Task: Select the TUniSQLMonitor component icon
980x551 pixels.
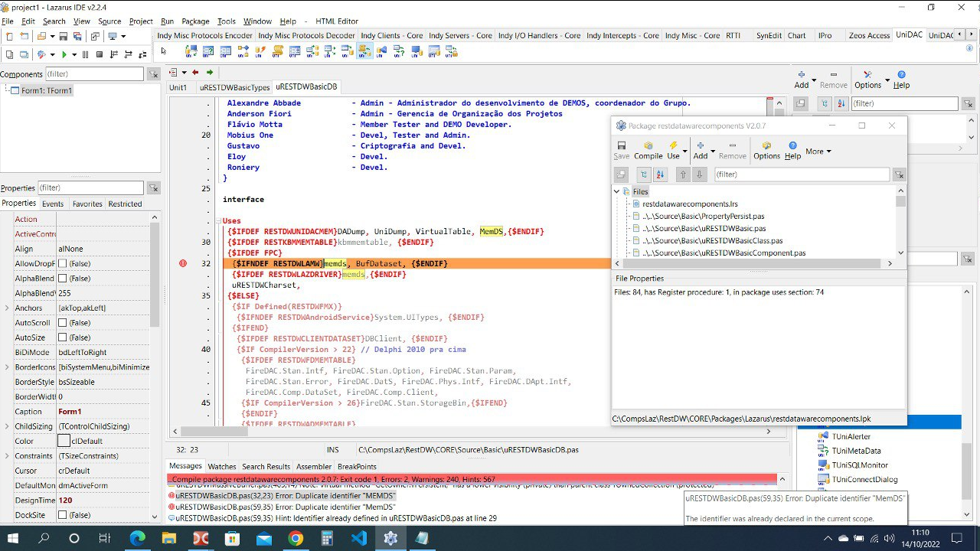Action: [x=824, y=465]
